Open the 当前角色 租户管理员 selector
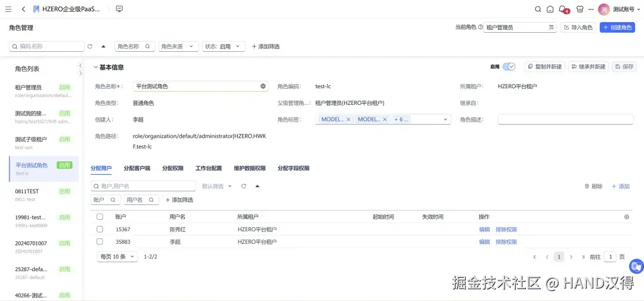Screen dimensions: 644x301 520,27
